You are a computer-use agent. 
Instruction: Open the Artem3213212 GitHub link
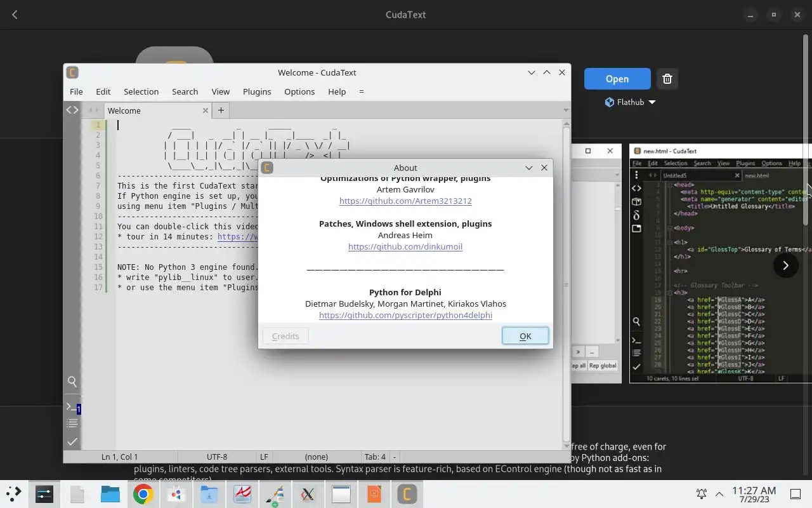pyautogui.click(x=405, y=201)
